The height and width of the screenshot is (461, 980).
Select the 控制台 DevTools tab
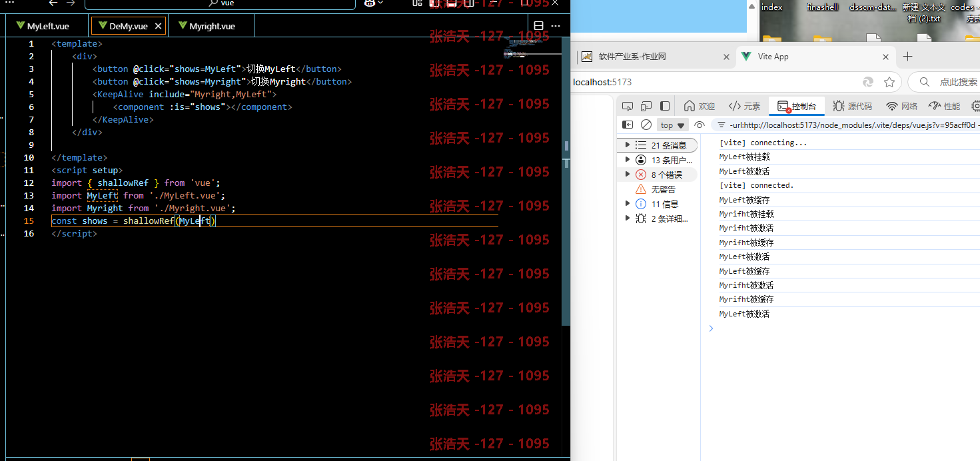(x=797, y=106)
